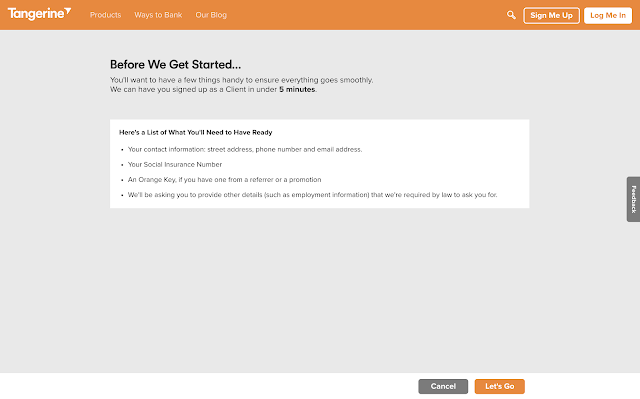Open the Products menu
This screenshot has height=399, width=640.
(105, 15)
